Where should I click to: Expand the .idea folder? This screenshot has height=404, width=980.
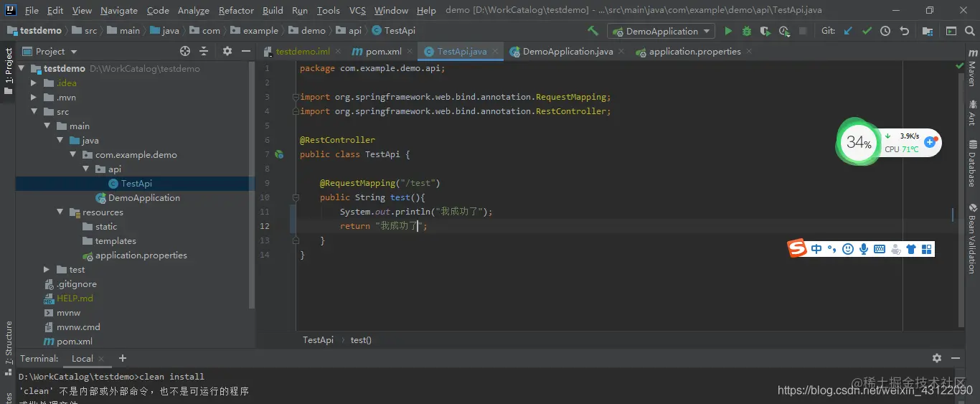(x=34, y=83)
